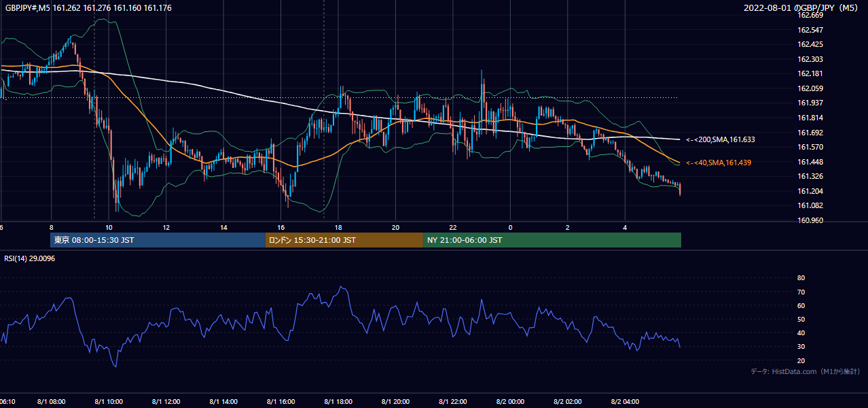Select the London 15:30-21:00 JST session bar
Screen dimensions: 868x408
point(344,240)
